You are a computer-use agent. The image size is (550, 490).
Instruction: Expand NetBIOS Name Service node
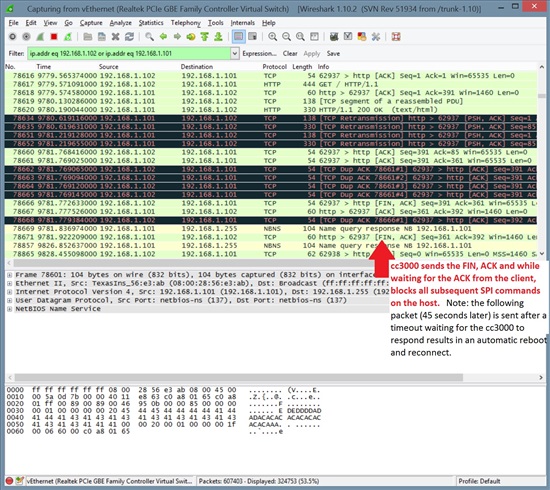click(x=9, y=309)
